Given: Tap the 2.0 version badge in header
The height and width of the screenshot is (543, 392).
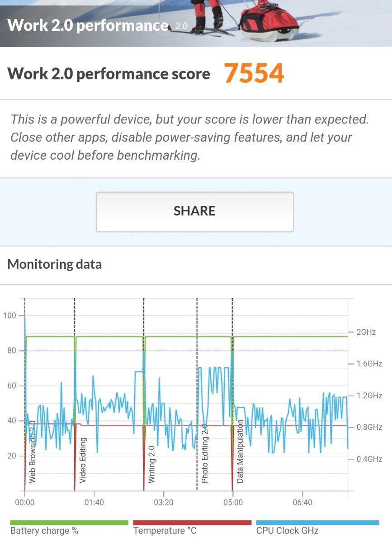Looking at the screenshot, I should [x=181, y=26].
